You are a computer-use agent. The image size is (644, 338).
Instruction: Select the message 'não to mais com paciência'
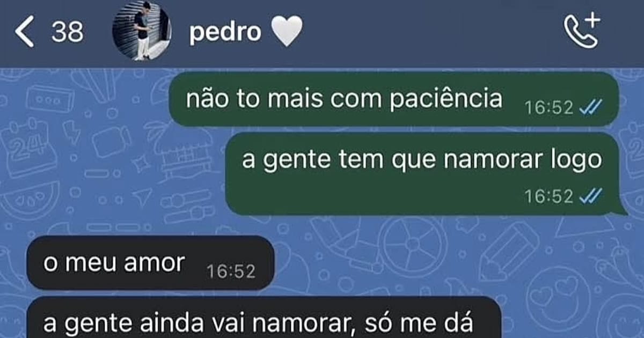[394, 99]
